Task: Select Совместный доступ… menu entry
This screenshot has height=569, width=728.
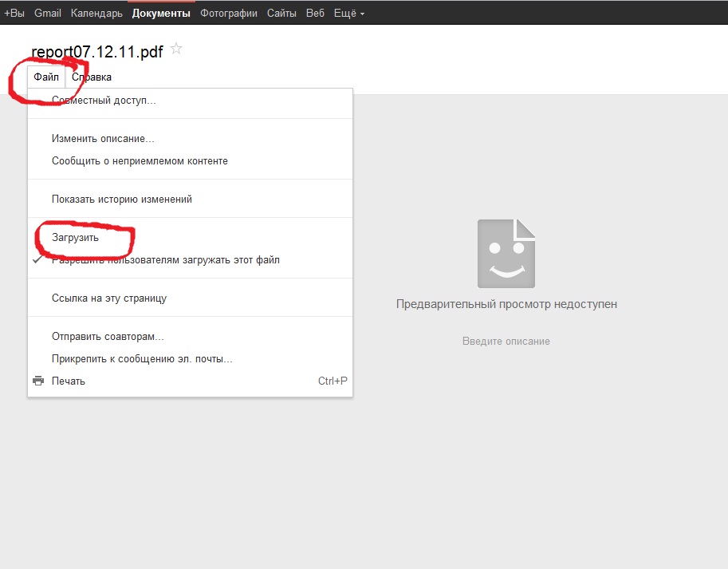Action: coord(191,101)
